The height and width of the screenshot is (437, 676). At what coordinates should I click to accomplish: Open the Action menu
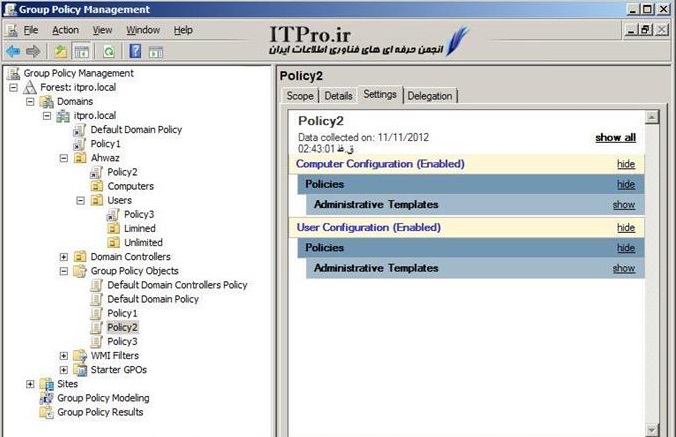(x=64, y=30)
